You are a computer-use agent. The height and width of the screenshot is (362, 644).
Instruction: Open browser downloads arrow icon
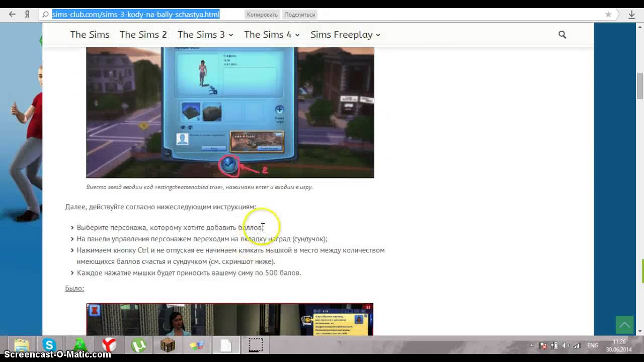631,15
